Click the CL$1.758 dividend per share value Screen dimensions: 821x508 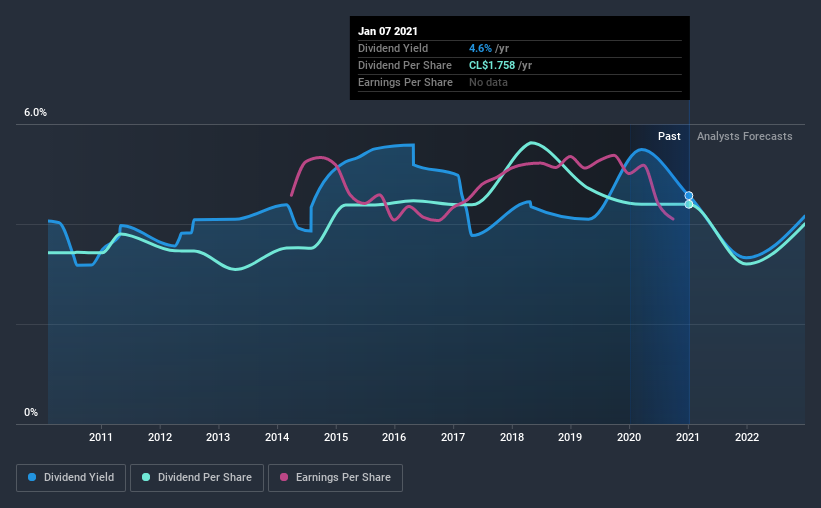click(x=492, y=65)
